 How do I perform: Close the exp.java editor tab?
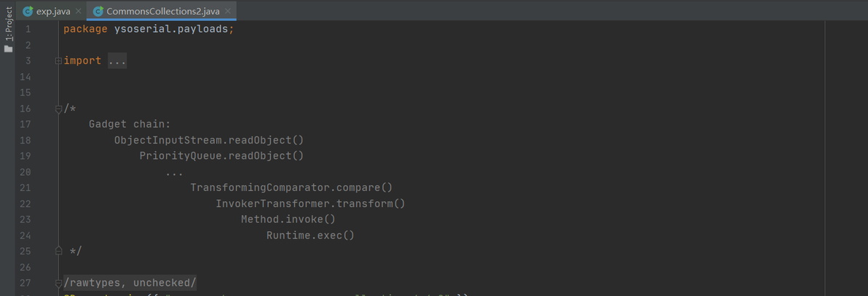coord(79,12)
